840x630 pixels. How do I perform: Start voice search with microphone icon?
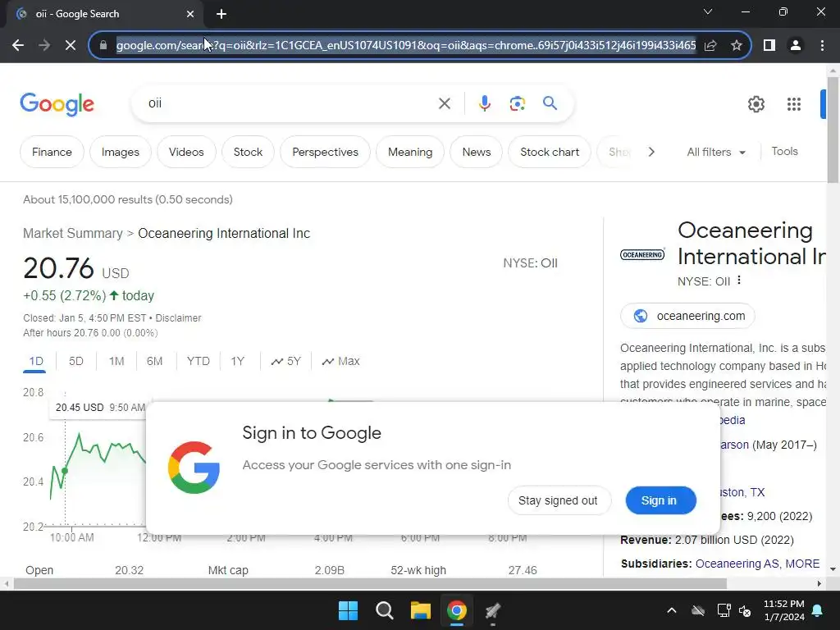click(x=484, y=103)
